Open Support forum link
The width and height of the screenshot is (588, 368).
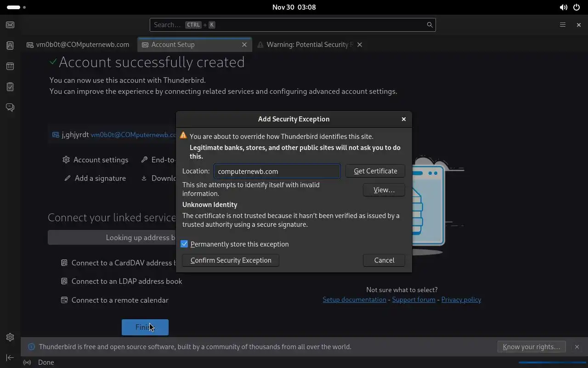pyautogui.click(x=413, y=299)
